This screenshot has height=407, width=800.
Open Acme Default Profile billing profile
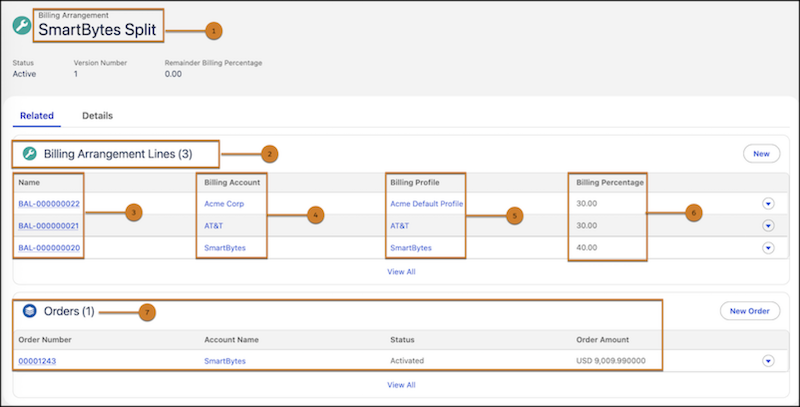click(427, 204)
